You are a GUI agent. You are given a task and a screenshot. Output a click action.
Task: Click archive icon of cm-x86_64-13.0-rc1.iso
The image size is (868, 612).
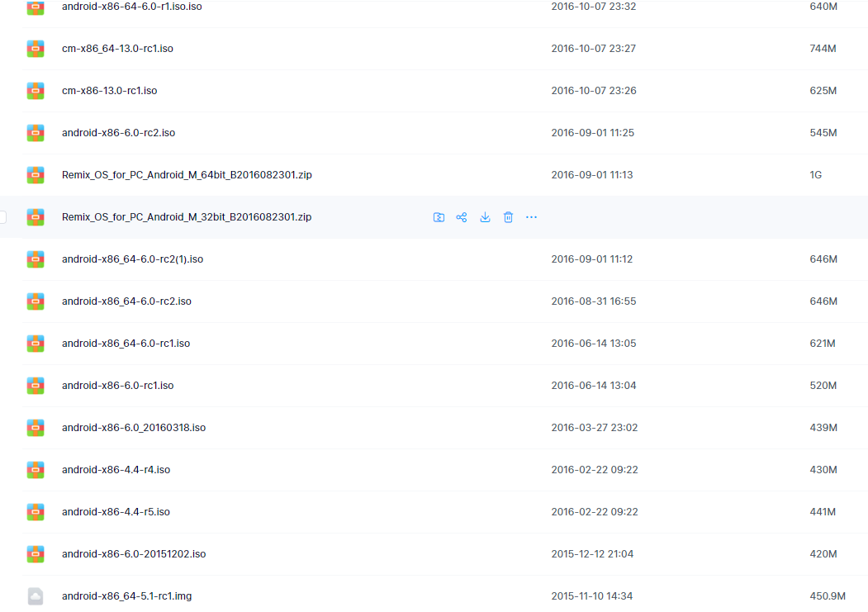point(36,49)
